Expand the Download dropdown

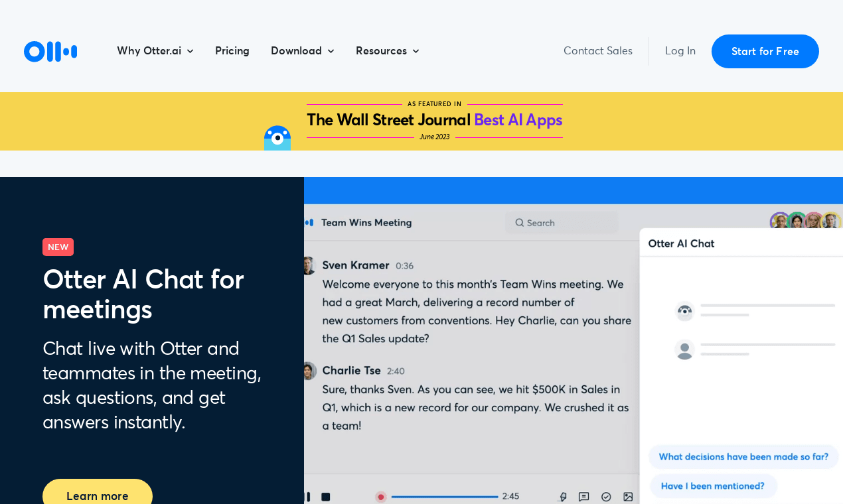pos(303,51)
